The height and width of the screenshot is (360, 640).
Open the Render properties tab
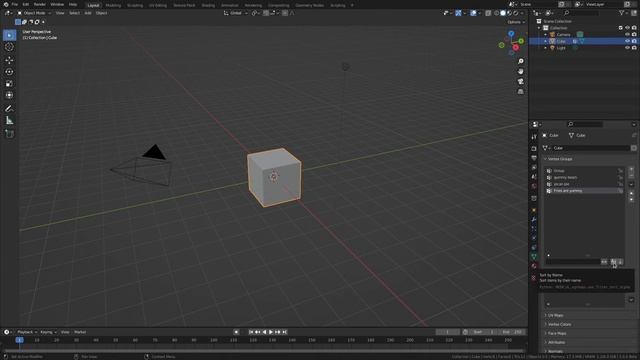[x=534, y=148]
